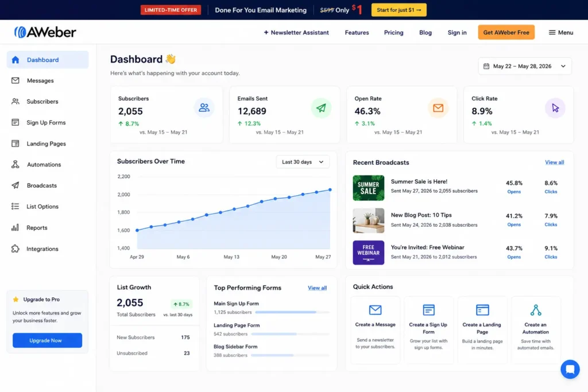This screenshot has height=392, width=588.
Task: Click the Get AWeber Free button
Action: pos(506,32)
